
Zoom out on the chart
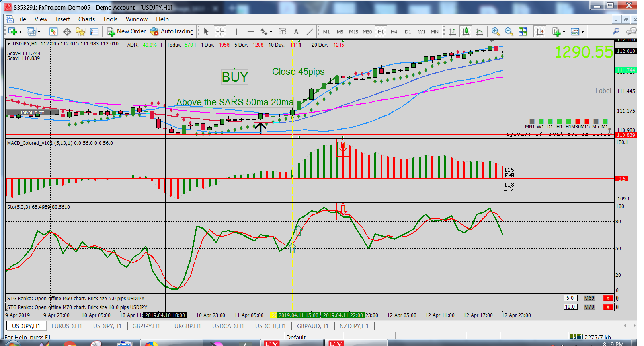pos(509,31)
